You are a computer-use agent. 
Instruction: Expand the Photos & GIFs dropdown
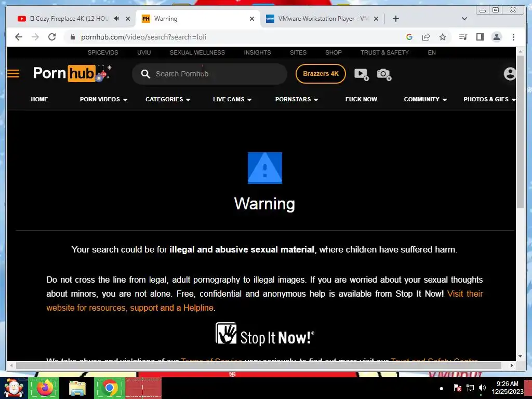pyautogui.click(x=489, y=99)
